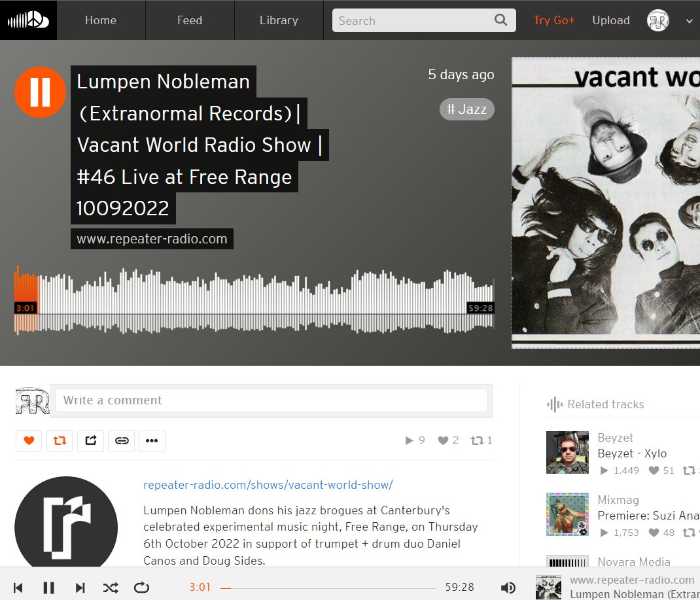Click the search magnifier icon
Image resolution: width=700 pixels, height=600 pixels.
point(501,20)
